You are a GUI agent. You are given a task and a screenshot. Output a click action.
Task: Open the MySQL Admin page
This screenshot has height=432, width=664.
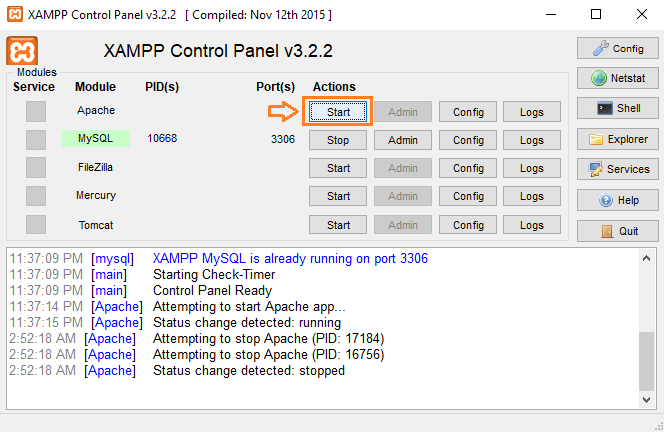pyautogui.click(x=403, y=140)
